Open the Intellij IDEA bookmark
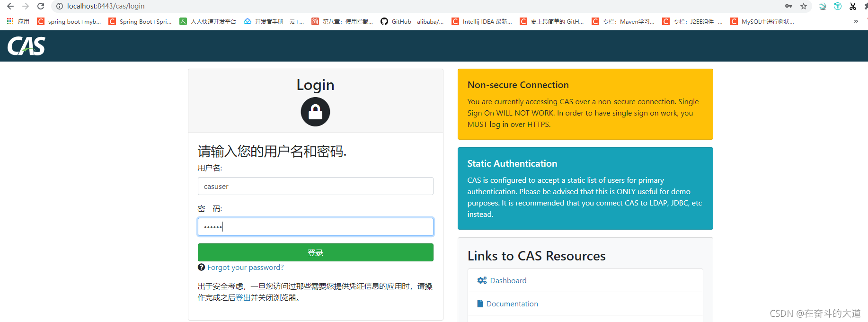This screenshot has width=868, height=322. [x=482, y=21]
